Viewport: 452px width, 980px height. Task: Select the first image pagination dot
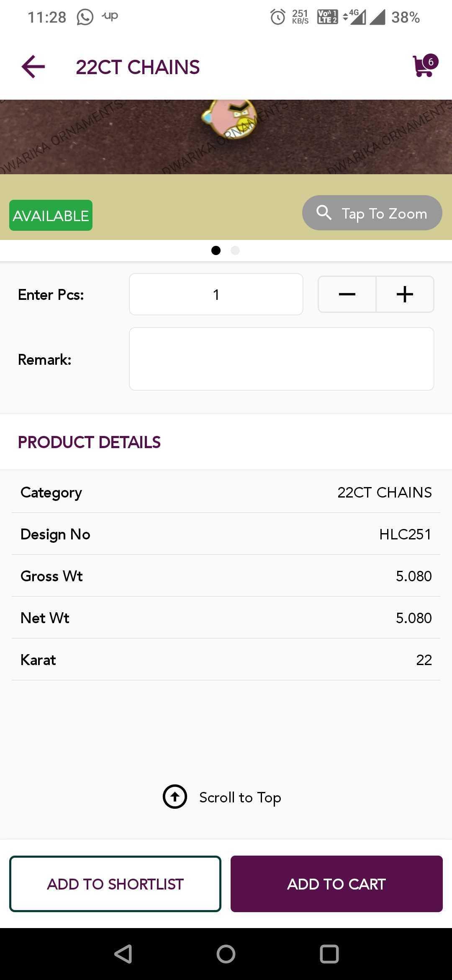coord(216,250)
